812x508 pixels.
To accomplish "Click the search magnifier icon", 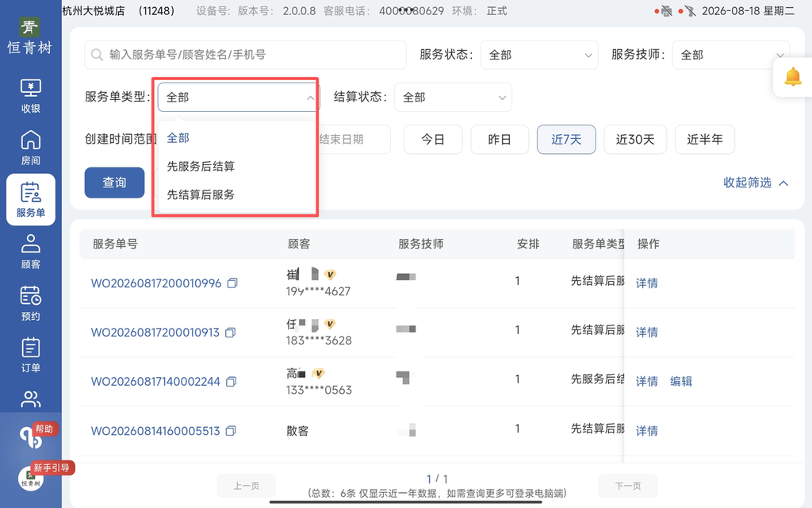I will pyautogui.click(x=97, y=55).
